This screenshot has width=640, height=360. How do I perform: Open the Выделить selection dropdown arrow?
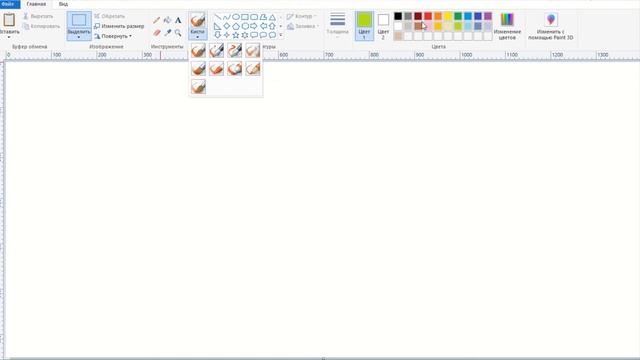(79, 37)
